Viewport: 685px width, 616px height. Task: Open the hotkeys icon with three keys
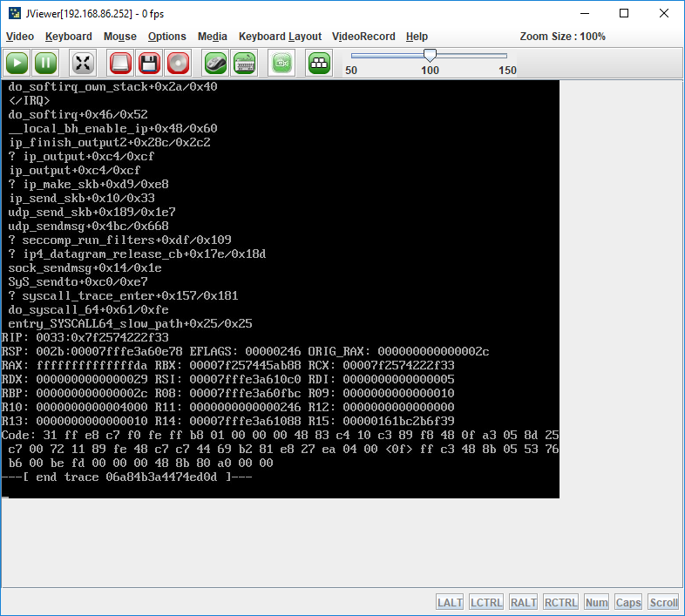tap(319, 64)
